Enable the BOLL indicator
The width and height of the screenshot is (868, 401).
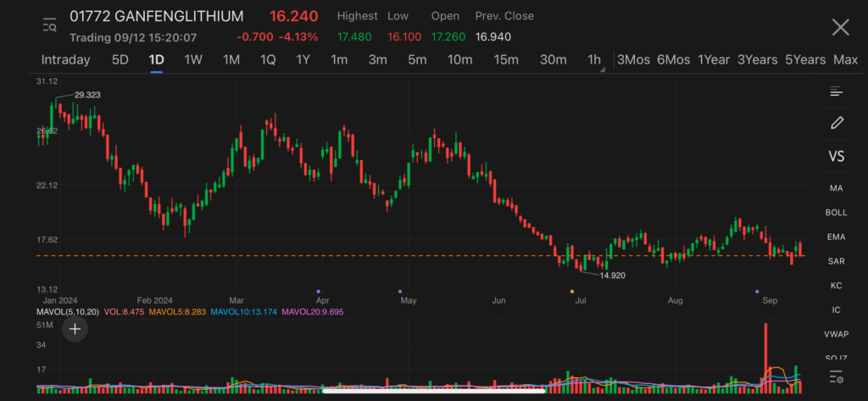tap(837, 213)
